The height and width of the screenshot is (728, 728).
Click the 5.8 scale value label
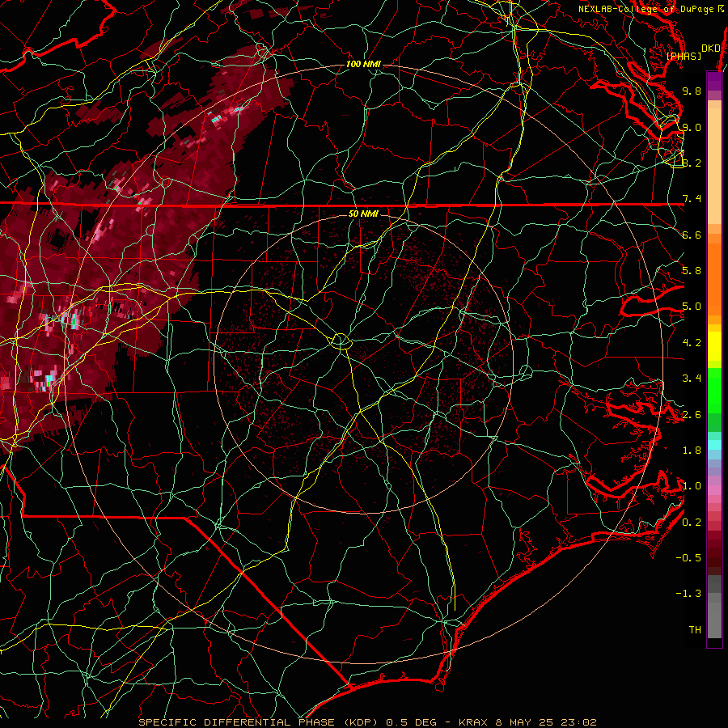[x=692, y=271]
